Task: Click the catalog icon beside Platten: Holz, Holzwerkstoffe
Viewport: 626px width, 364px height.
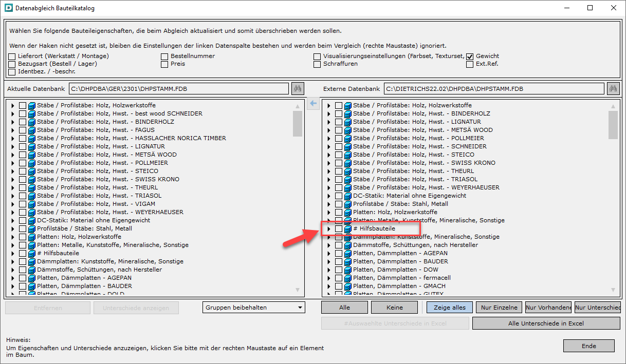Action: 31,237
